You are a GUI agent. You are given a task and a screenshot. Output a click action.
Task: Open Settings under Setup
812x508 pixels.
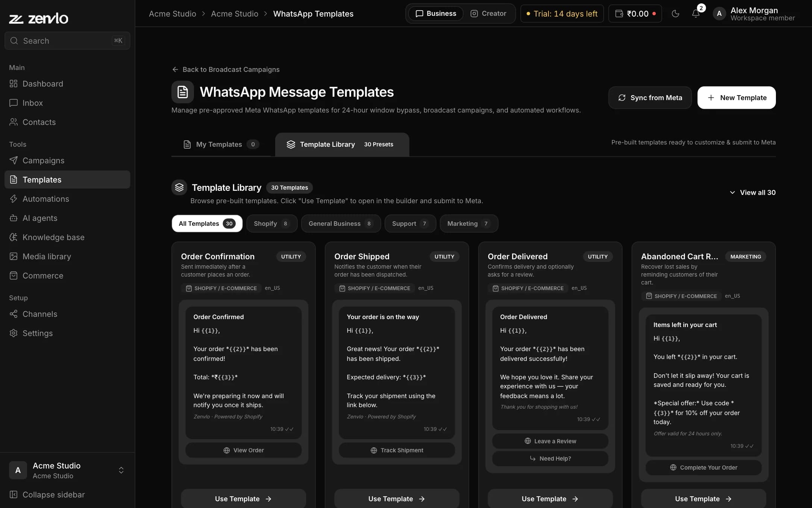tap(67, 333)
